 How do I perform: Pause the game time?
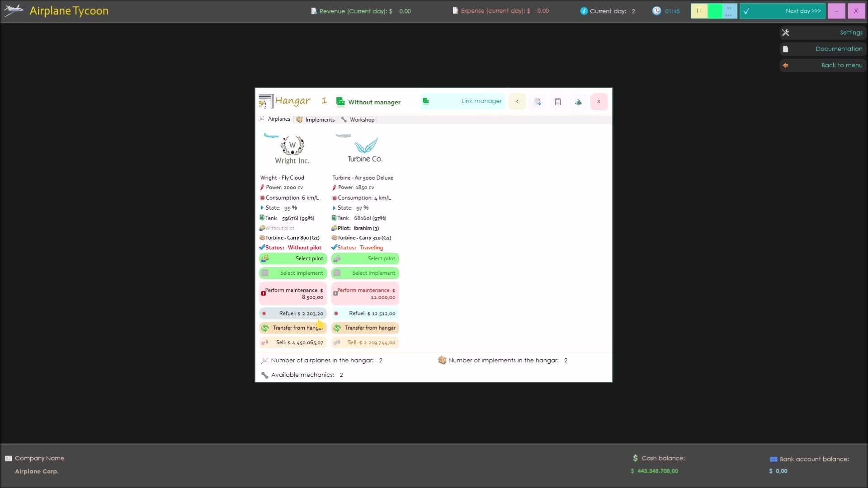click(x=698, y=11)
